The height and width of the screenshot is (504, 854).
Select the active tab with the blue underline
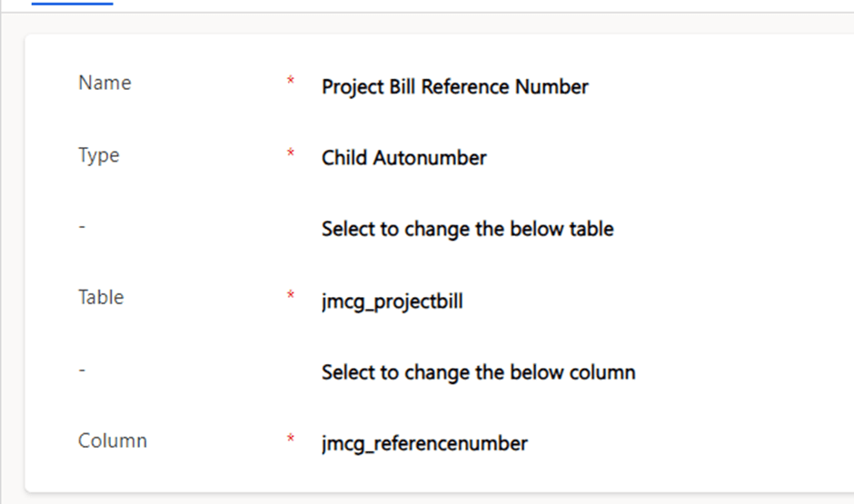pyautogui.click(x=72, y=3)
